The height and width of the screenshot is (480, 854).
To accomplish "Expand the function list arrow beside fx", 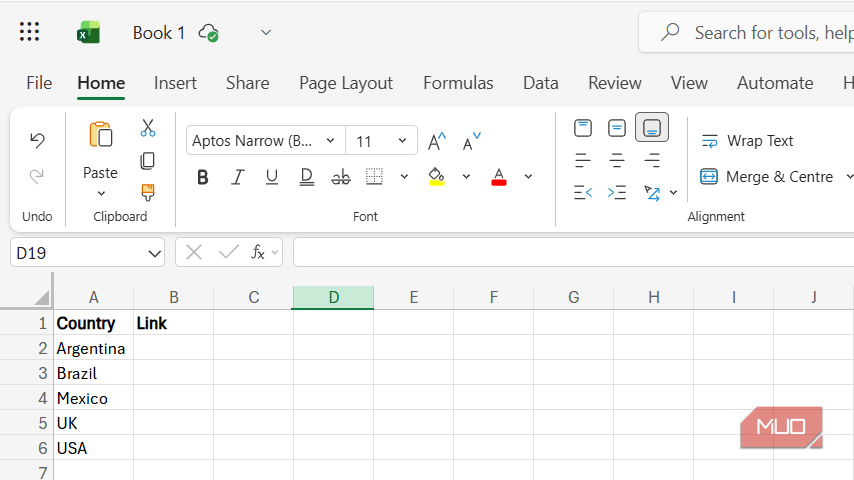I will [274, 252].
